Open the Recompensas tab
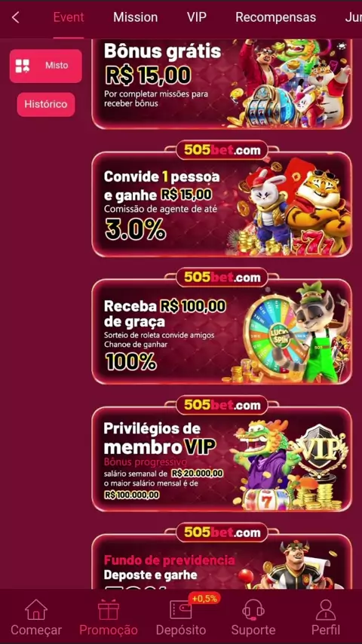Screen dimensions: 362x644 tap(276, 17)
